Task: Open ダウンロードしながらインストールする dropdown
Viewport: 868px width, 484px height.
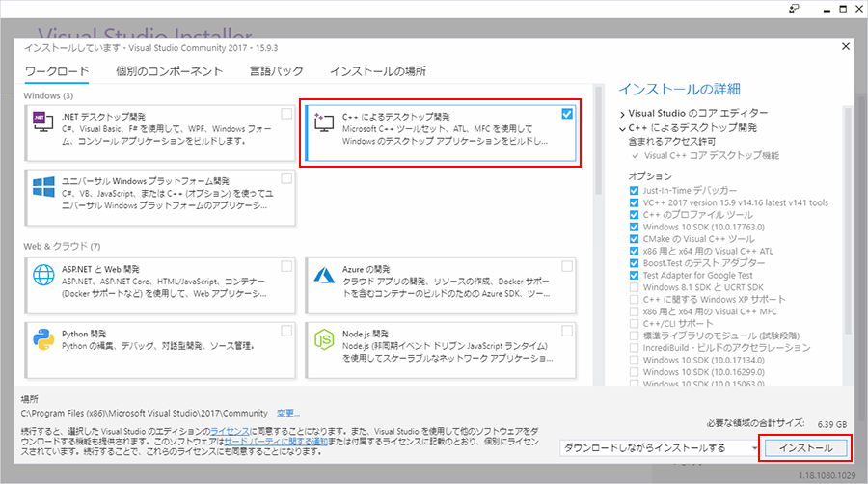Action: [x=660, y=448]
